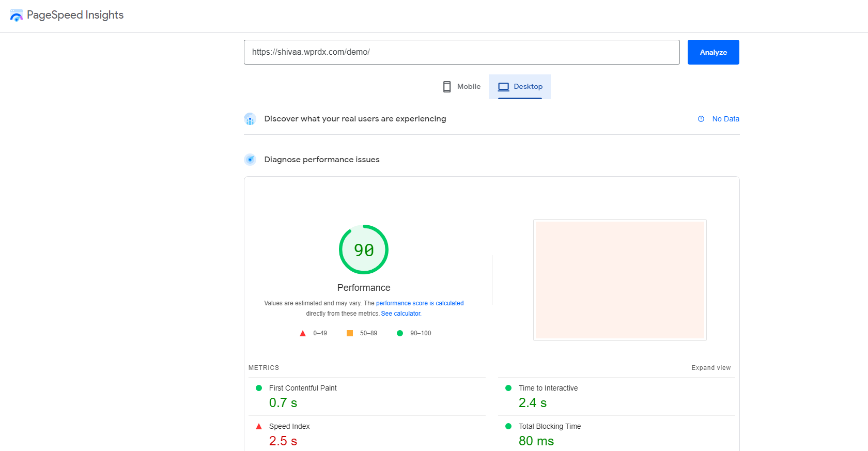Click the mobile phone icon
Screen dimensions: 868x451
[x=447, y=87]
